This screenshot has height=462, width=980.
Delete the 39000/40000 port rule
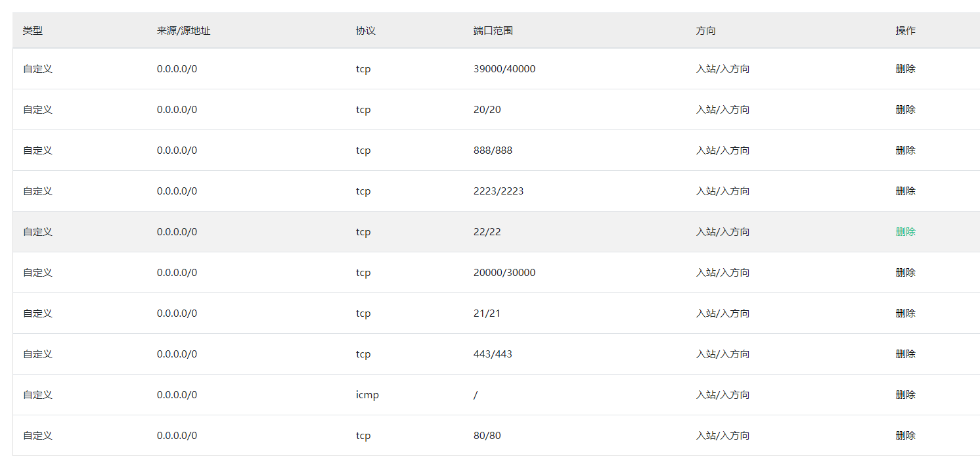click(905, 68)
